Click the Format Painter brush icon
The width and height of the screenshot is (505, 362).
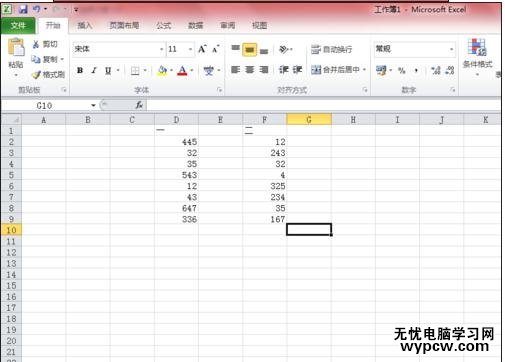point(36,75)
